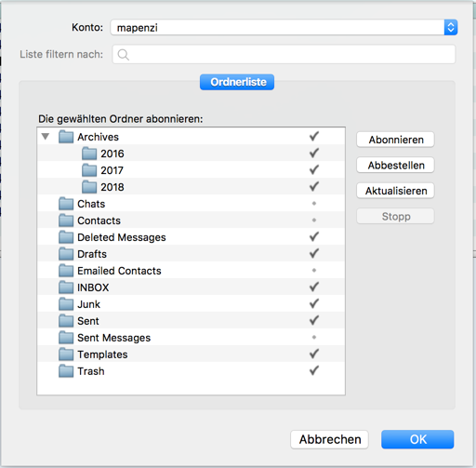
Task: Enable subscription dot for Chats folder
Action: click(x=314, y=204)
